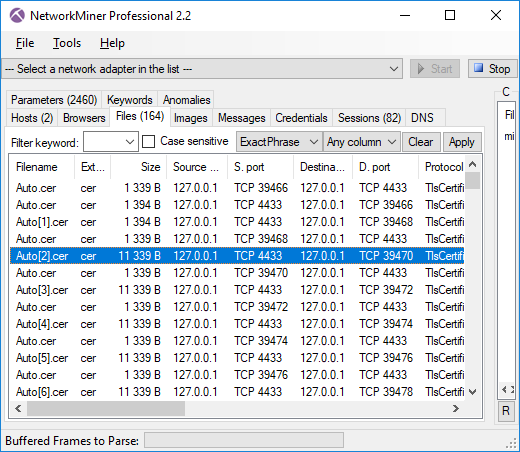Select the Auto[6].cer file row

(x=237, y=392)
